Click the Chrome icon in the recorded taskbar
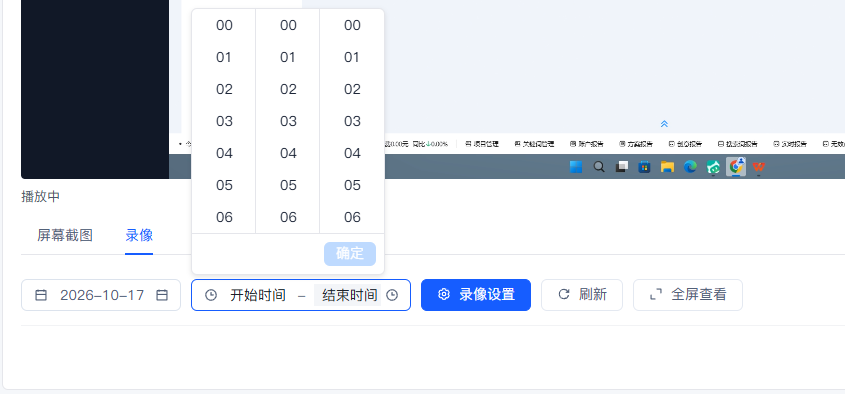Viewport: 845px width, 394px height. 736,167
